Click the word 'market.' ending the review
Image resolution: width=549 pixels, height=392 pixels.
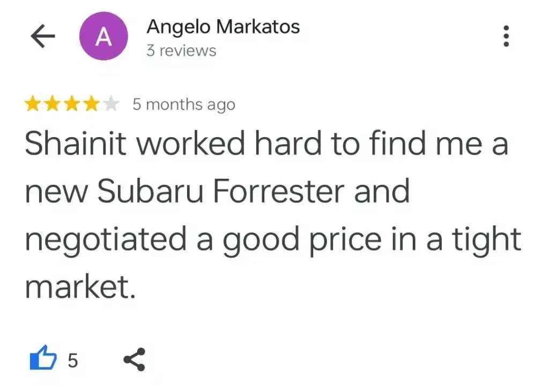78,287
